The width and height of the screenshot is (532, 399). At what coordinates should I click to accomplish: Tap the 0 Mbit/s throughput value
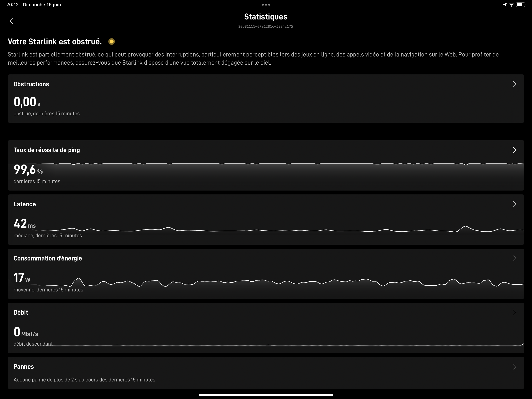[x=26, y=332]
